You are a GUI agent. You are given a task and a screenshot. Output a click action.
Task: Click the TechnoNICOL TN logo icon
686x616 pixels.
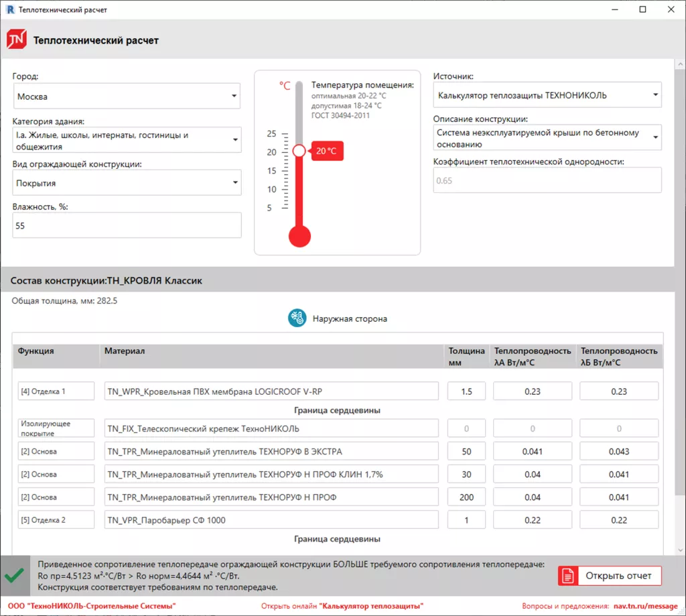point(16,40)
